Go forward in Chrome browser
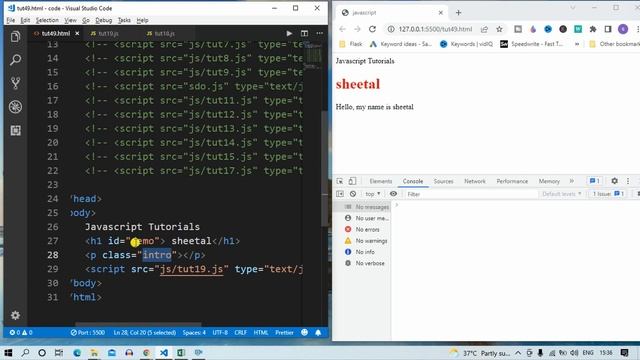The image size is (640, 360). click(x=357, y=29)
